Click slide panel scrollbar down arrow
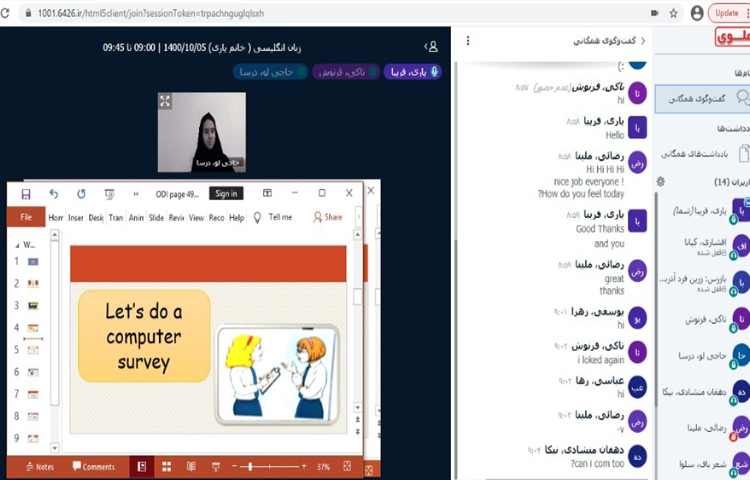 coord(55,448)
